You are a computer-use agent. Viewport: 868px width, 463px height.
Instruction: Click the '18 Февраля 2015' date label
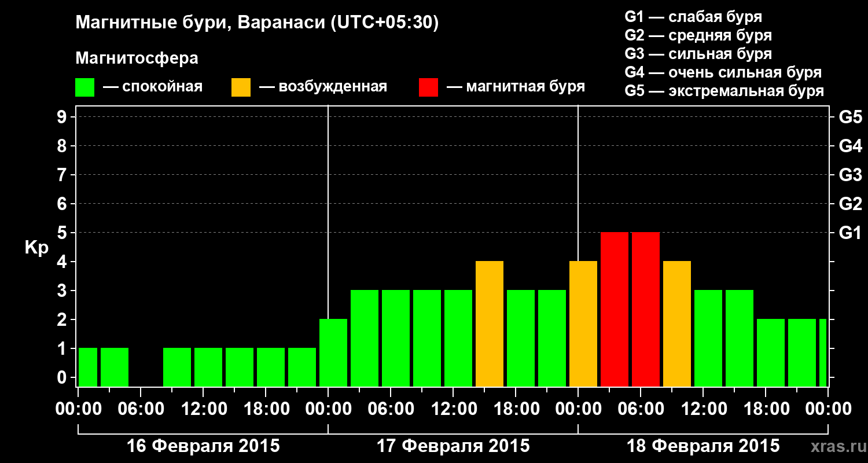coord(703,446)
